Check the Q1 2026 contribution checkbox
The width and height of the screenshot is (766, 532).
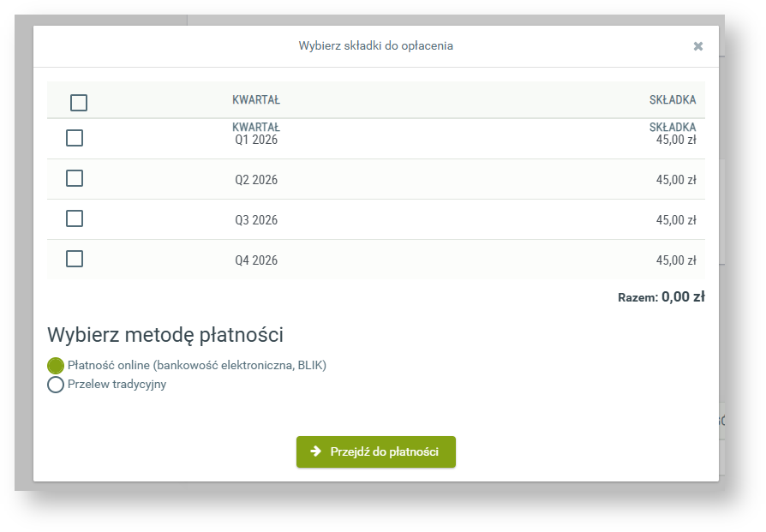[75, 138]
